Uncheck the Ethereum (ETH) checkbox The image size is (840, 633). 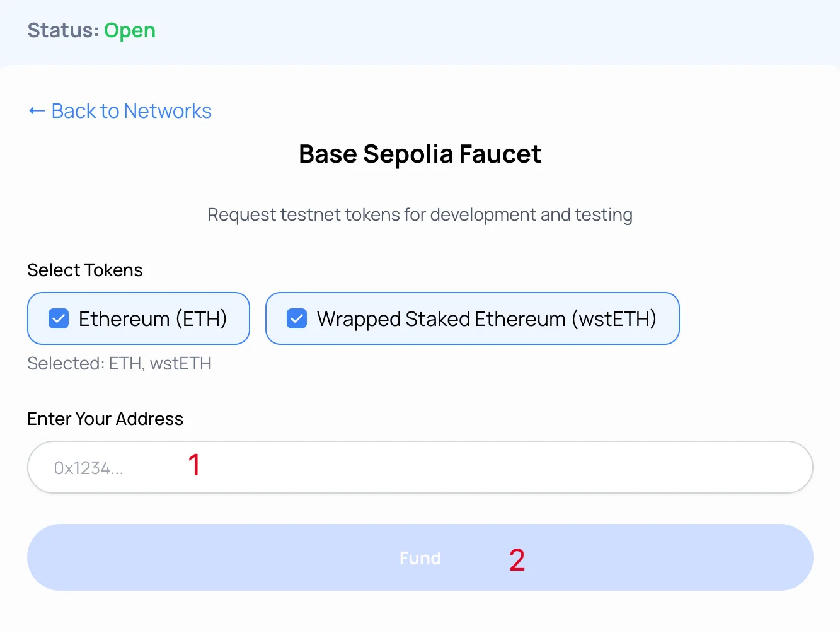coord(59,318)
